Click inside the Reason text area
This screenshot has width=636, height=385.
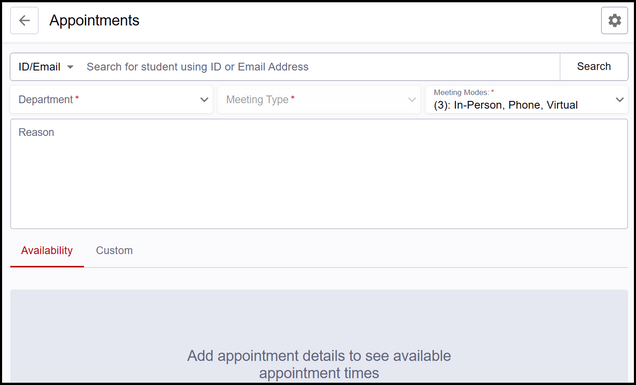tap(319, 174)
